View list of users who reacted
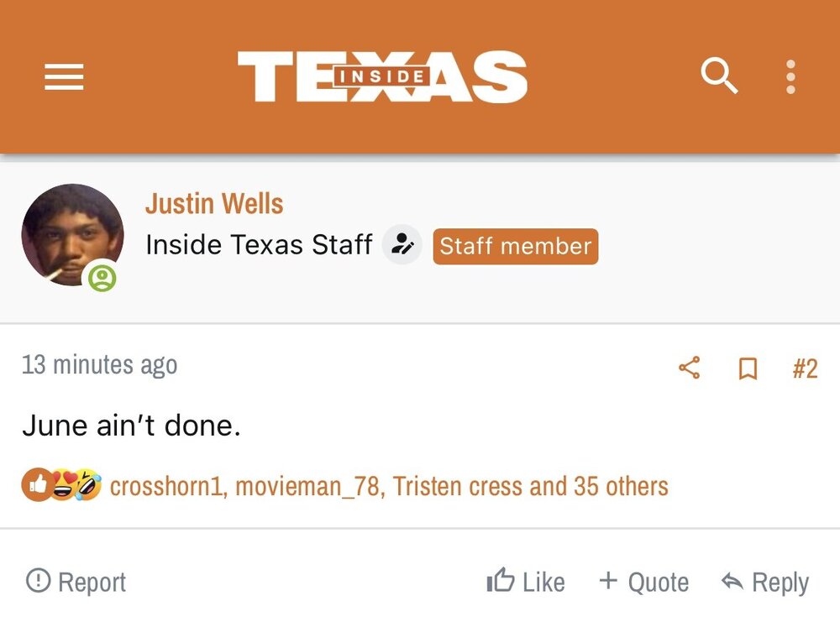 (x=389, y=486)
